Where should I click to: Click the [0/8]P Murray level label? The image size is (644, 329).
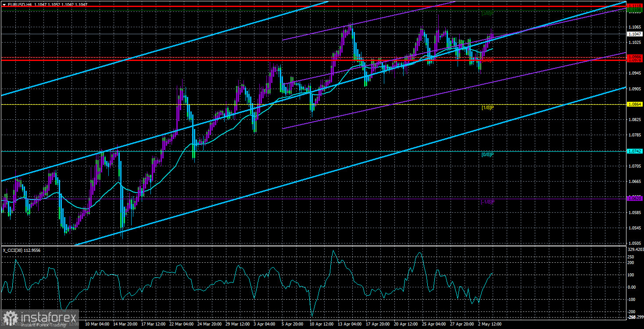click(487, 154)
